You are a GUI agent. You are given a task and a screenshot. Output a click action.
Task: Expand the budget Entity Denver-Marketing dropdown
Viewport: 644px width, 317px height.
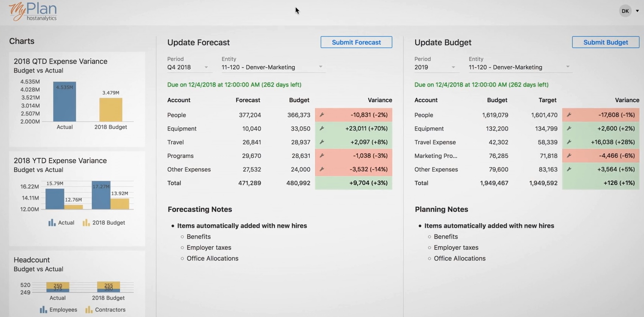tap(520, 68)
